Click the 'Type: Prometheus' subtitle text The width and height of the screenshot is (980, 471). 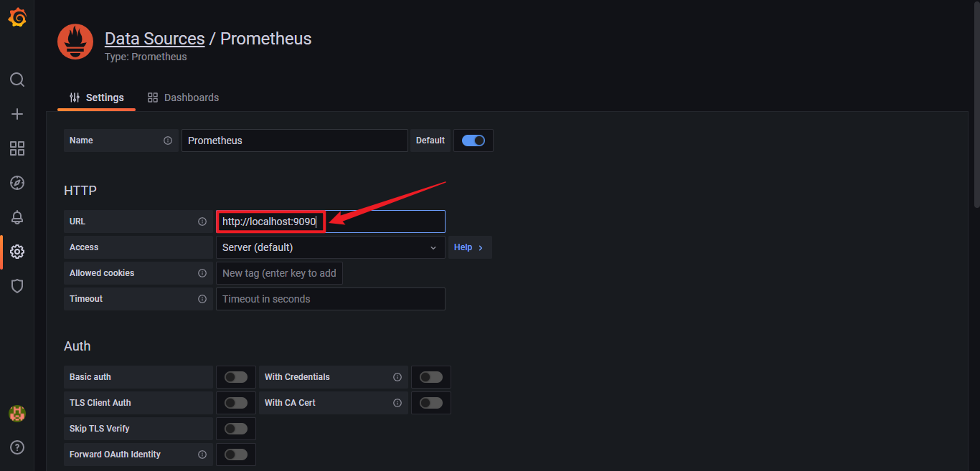point(146,57)
